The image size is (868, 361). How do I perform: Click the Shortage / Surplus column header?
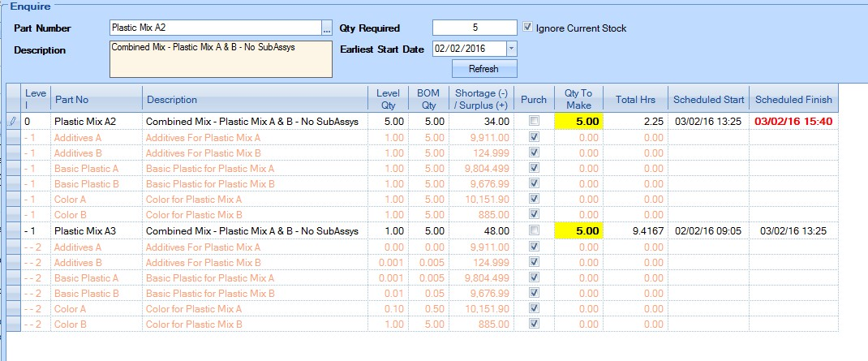pyautogui.click(x=481, y=99)
